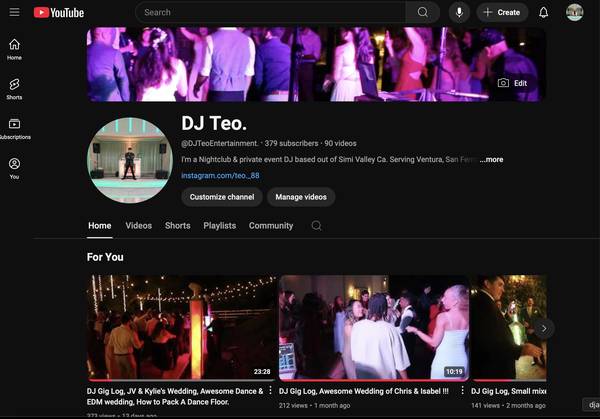Click the Customize channel button

(222, 197)
